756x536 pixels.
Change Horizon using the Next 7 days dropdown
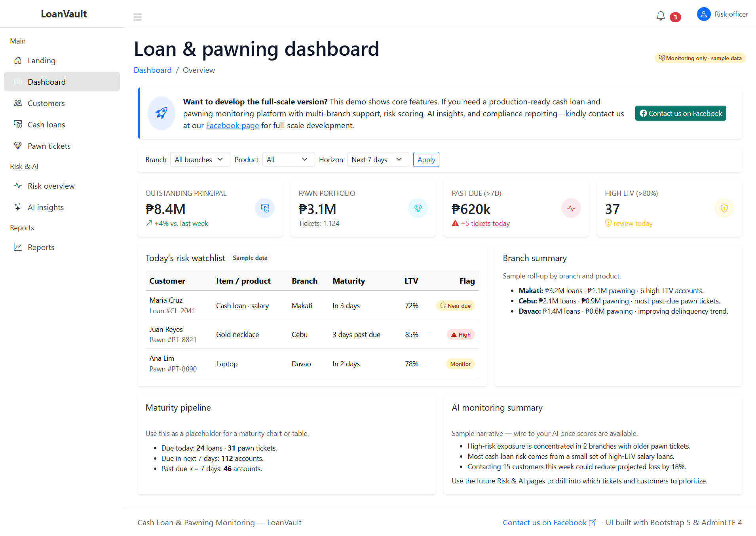[378, 159]
